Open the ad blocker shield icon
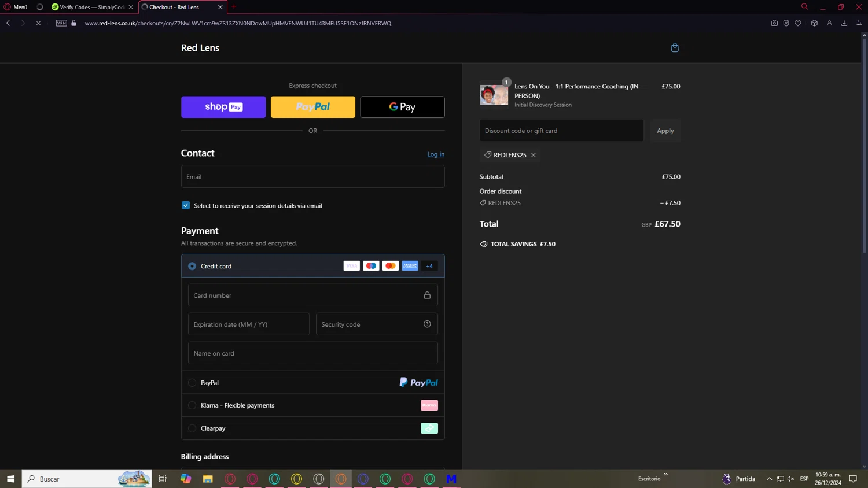This screenshot has width=868, height=488. [x=786, y=23]
